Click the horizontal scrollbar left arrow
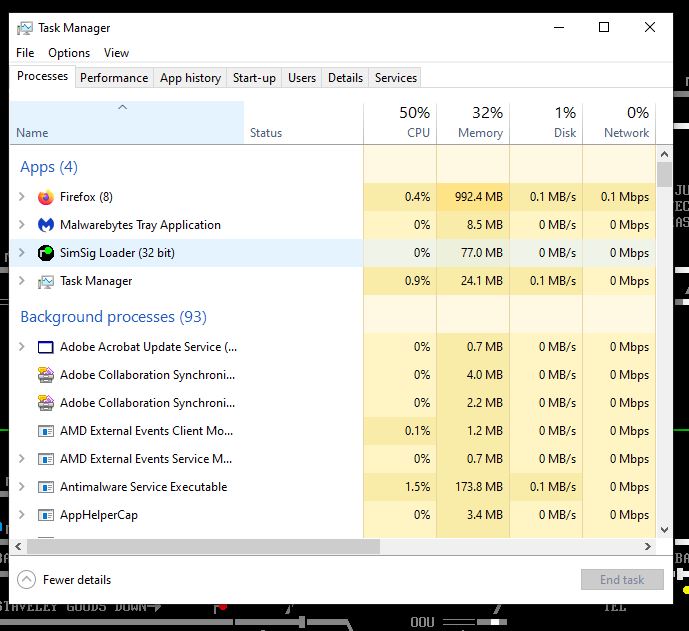689x631 pixels. click(x=18, y=547)
